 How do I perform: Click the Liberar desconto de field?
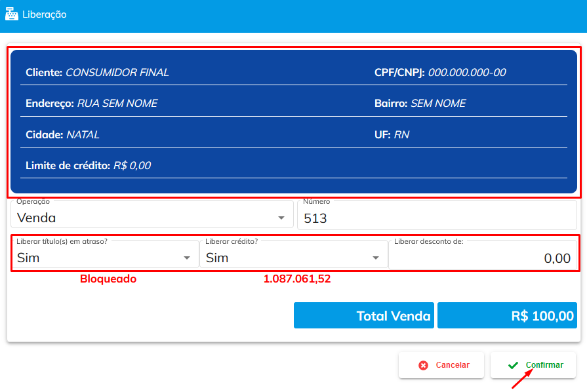[x=483, y=254]
